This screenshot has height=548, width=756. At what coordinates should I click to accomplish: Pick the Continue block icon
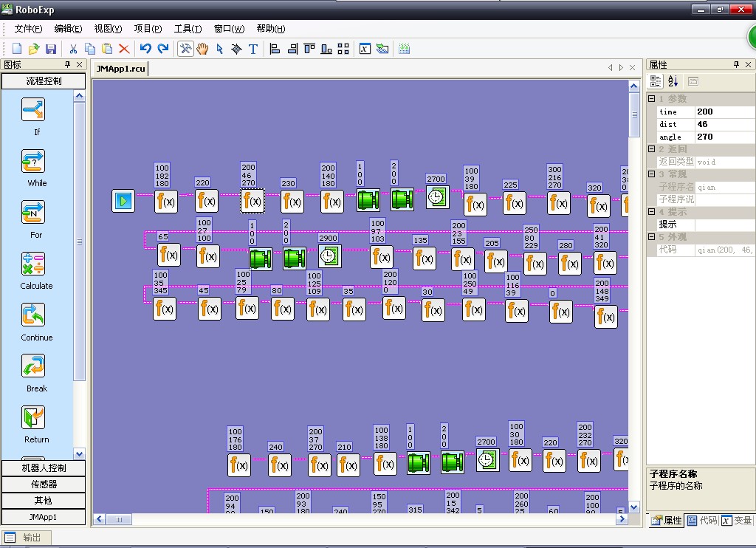click(34, 315)
